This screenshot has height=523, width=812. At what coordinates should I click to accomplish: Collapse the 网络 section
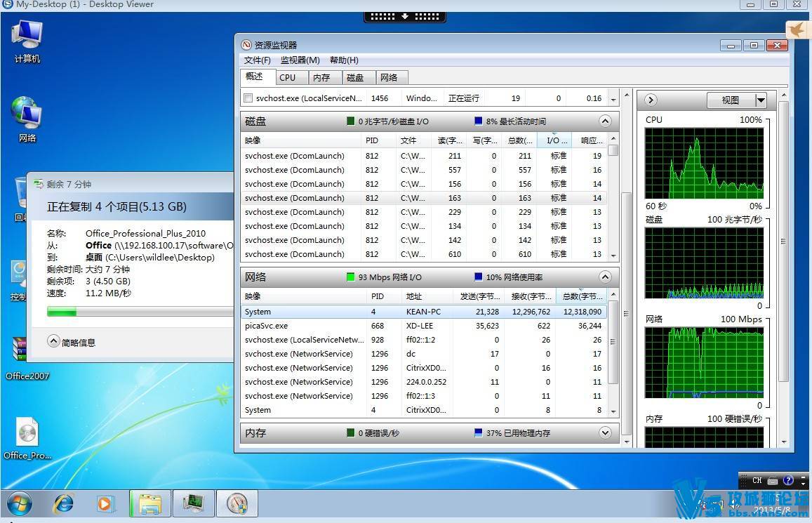pyautogui.click(x=605, y=277)
